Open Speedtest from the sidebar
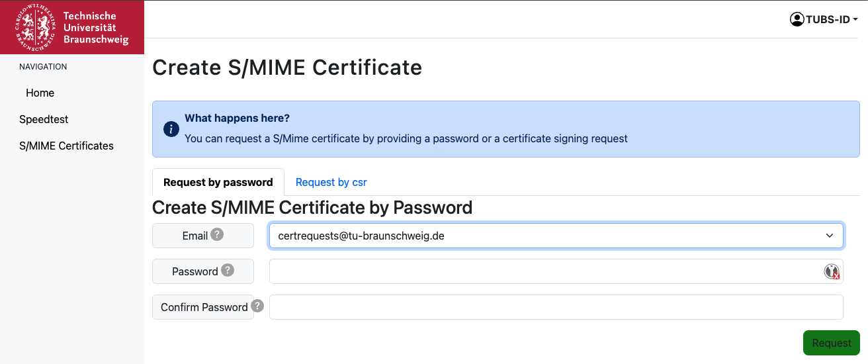868x364 pixels. coord(44,120)
